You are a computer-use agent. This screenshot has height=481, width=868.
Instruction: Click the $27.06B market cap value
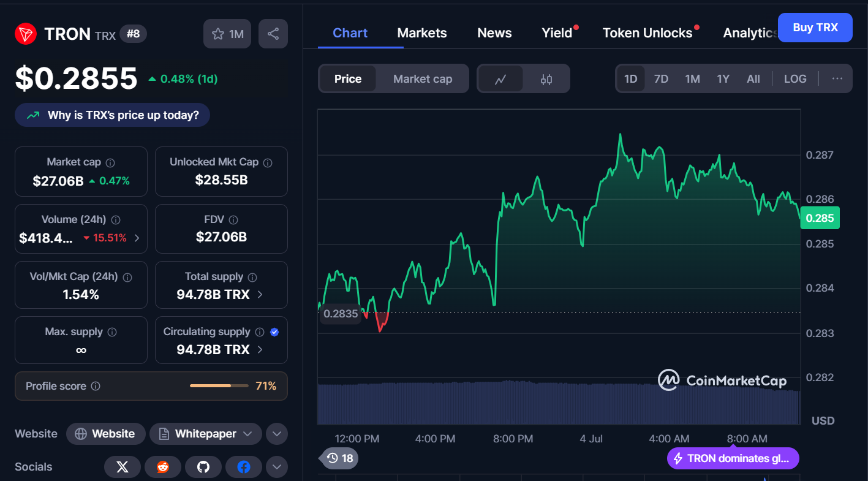pos(58,181)
